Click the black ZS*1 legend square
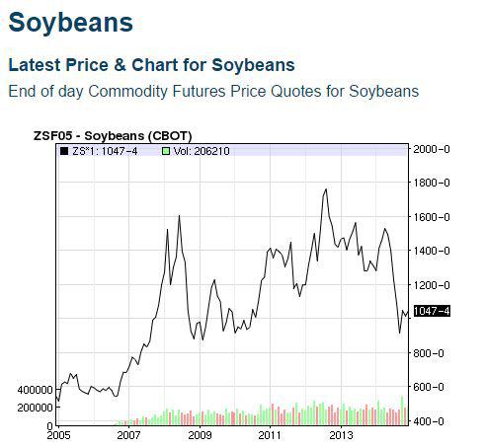Screen dimensions: 485x448 (64, 151)
